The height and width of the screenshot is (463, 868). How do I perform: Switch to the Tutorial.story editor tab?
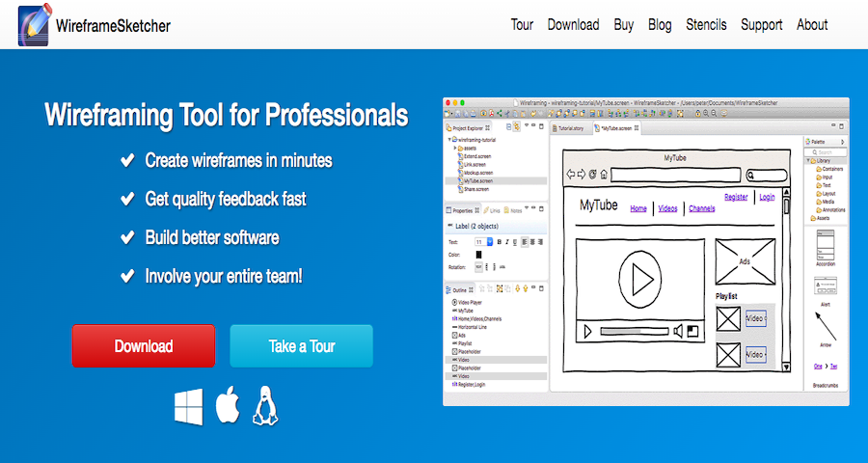click(x=571, y=128)
